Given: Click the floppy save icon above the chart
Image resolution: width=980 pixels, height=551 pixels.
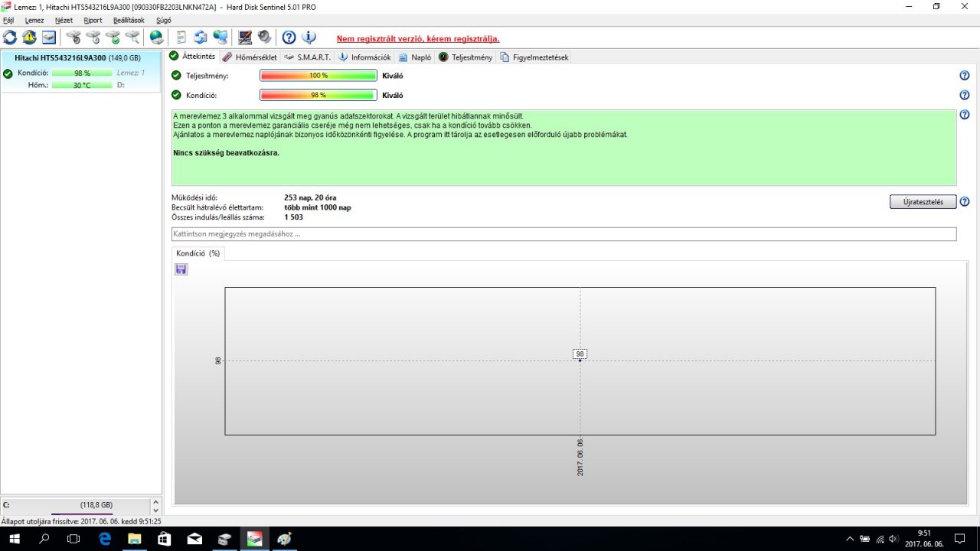Looking at the screenshot, I should coord(181,269).
